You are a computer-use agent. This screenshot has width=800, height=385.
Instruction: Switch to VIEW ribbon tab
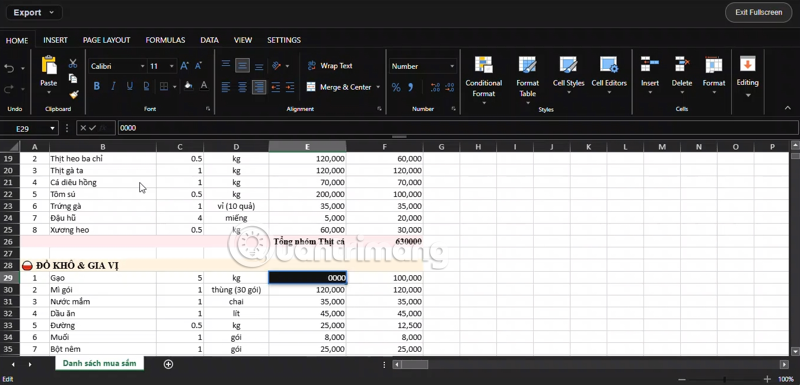point(243,40)
